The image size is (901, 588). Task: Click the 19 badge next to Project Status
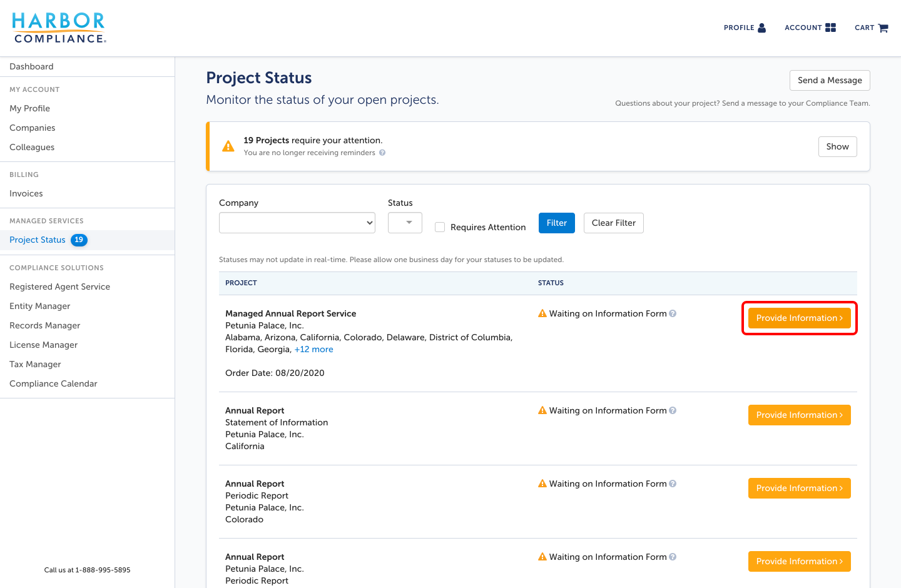click(x=79, y=240)
